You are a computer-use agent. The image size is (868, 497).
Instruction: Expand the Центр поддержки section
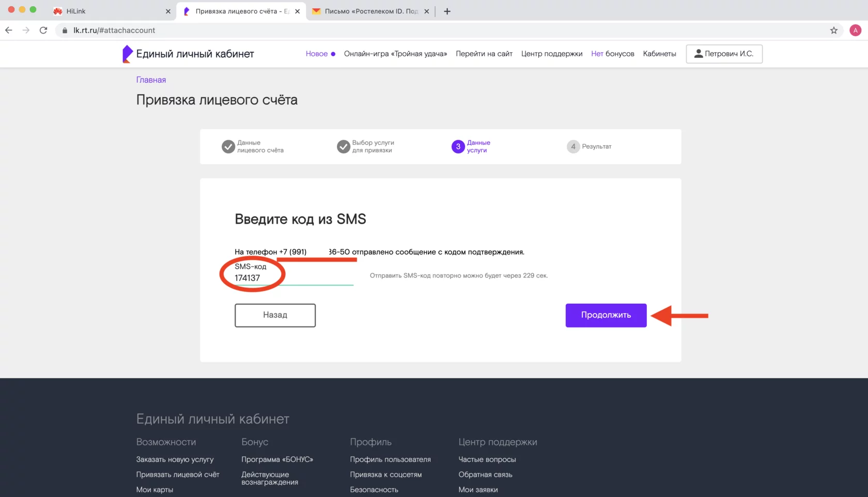coord(498,442)
